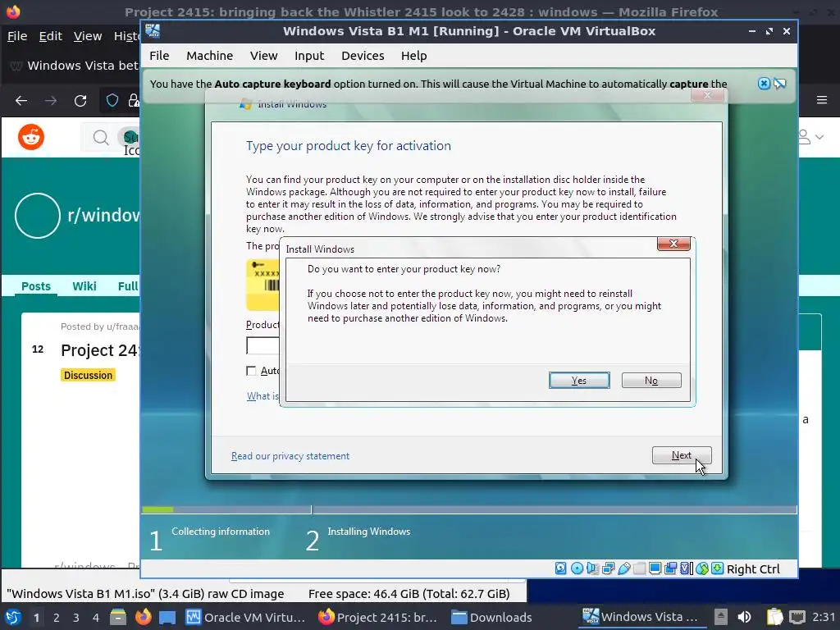Click the show desktop icon on taskbar
Viewport: 840px width, 630px height.
tap(167, 617)
